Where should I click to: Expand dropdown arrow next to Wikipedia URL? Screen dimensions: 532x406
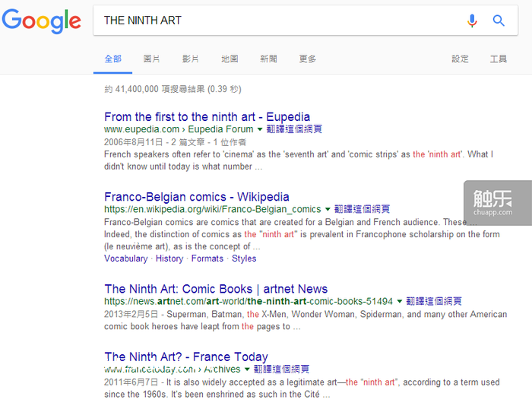[328, 210]
